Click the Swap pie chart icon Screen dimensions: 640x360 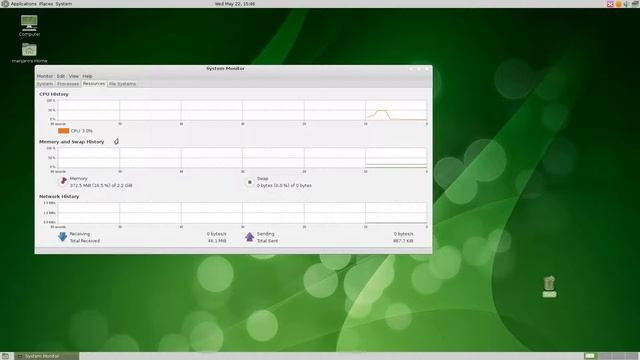coord(249,182)
